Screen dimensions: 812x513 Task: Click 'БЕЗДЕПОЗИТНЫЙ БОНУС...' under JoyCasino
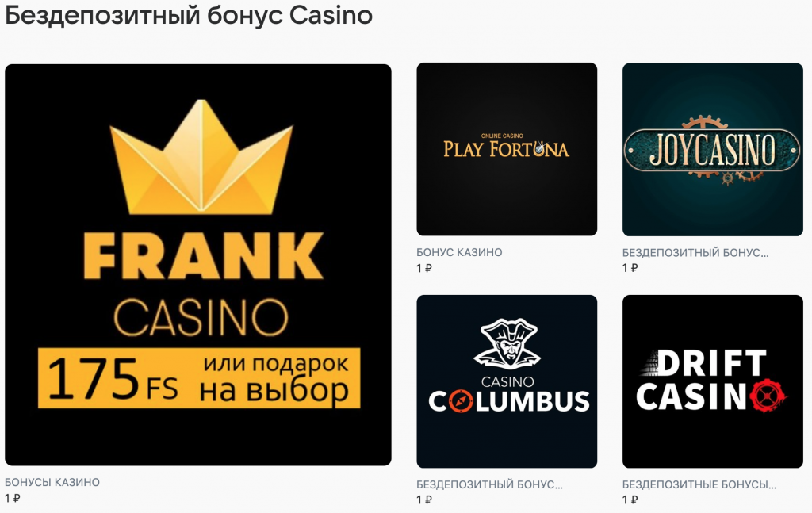(x=695, y=253)
